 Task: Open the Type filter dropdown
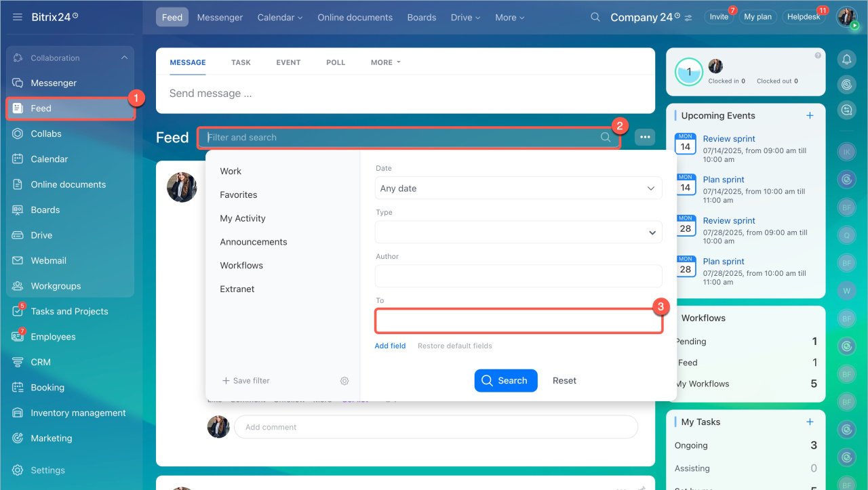pyautogui.click(x=518, y=232)
